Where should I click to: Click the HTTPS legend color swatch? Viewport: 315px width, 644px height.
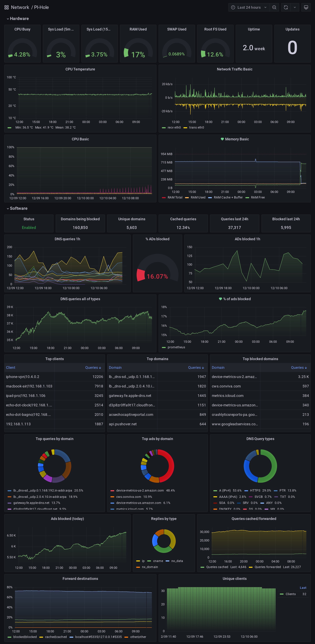tap(246, 490)
